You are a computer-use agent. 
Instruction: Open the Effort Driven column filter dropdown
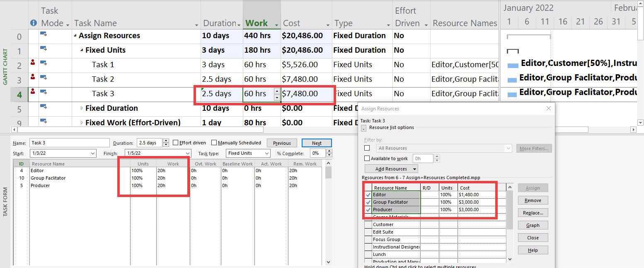pos(426,25)
